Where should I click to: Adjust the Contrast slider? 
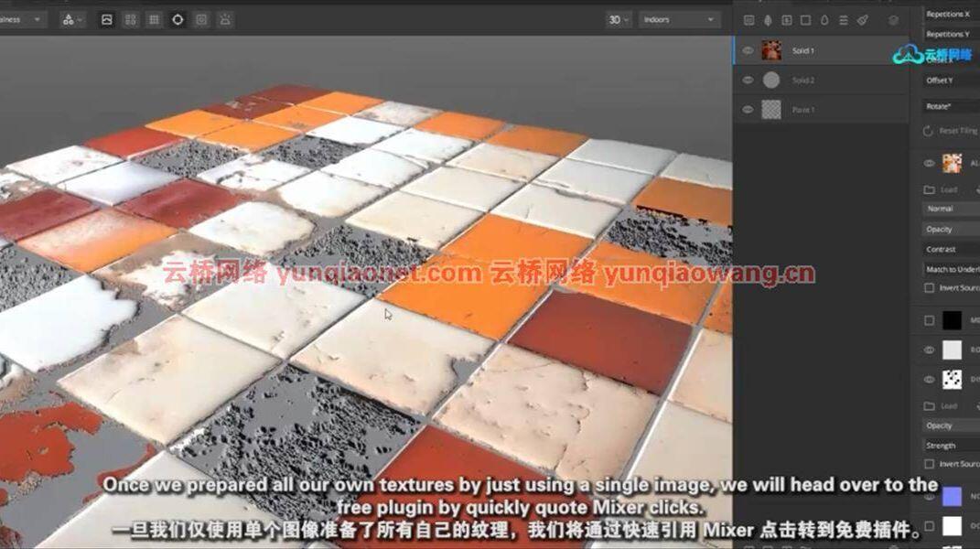951,249
